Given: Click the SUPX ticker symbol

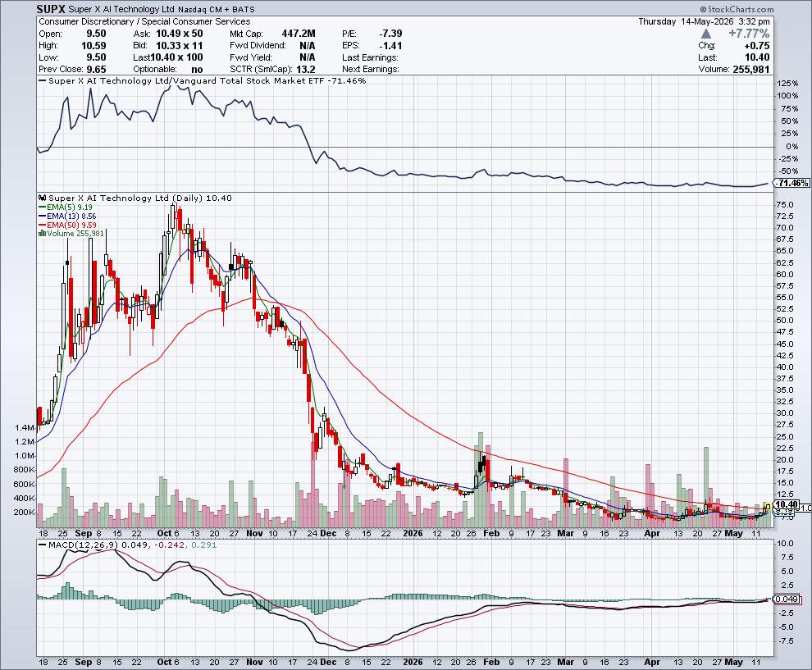Looking at the screenshot, I should coord(51,9).
